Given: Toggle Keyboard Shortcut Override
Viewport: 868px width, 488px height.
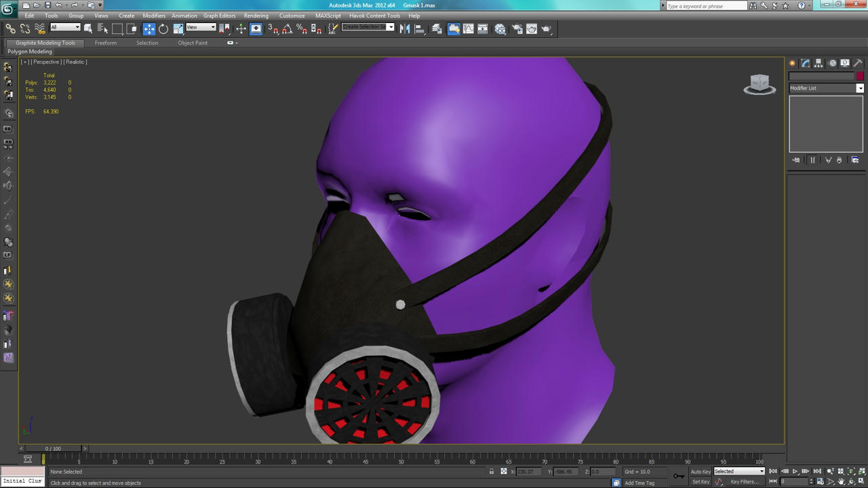Looking at the screenshot, I should tap(256, 28).
